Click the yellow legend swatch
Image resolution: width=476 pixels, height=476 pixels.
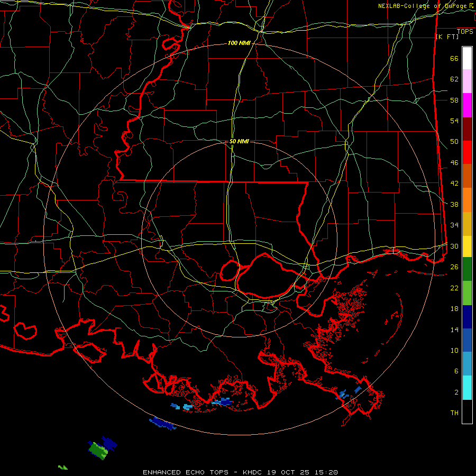[467, 246]
